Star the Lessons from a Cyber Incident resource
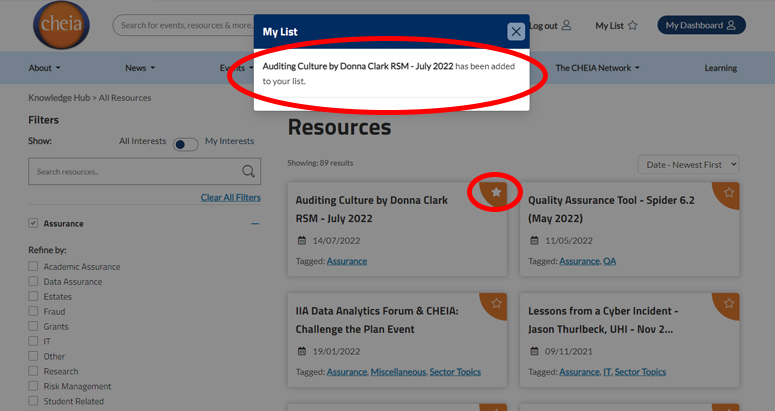Image resolution: width=775 pixels, height=411 pixels. (729, 303)
